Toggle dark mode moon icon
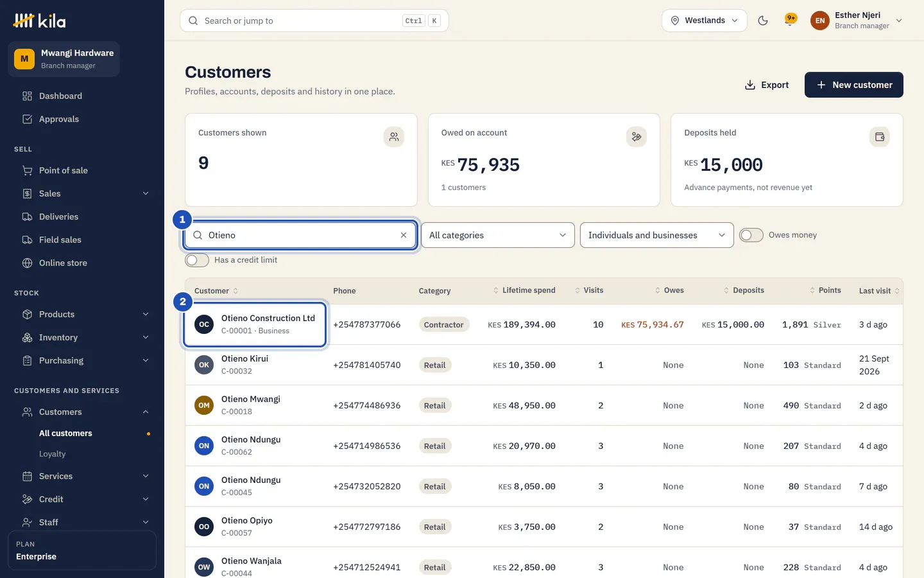Viewport: 924px width, 578px height. pyautogui.click(x=763, y=21)
